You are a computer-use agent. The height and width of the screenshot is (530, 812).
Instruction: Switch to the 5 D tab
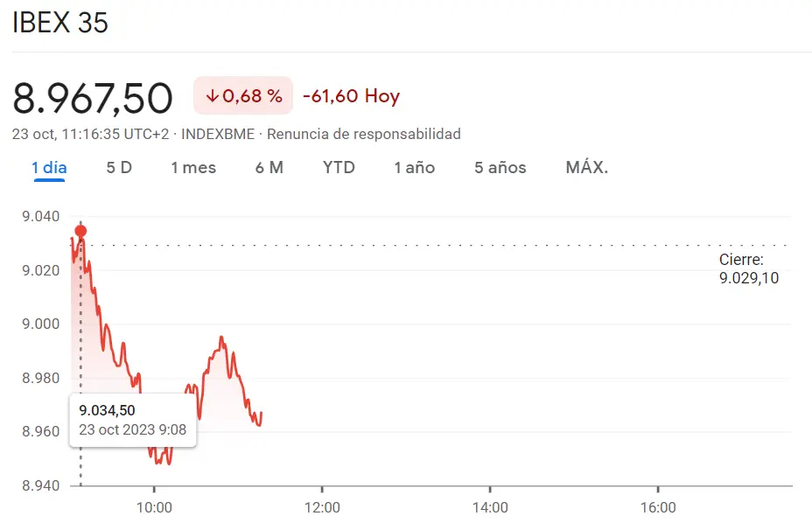pyautogui.click(x=120, y=167)
